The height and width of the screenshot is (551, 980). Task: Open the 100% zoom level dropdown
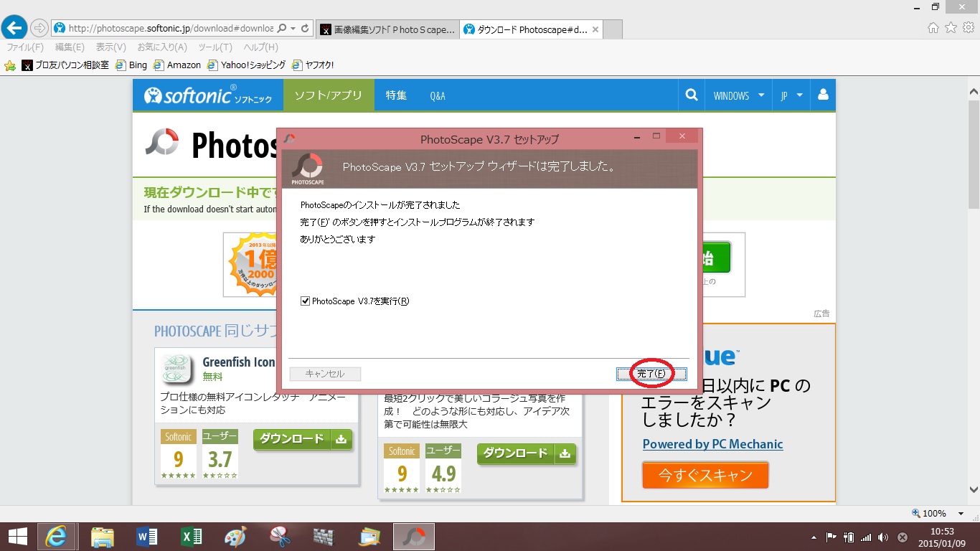pos(961,513)
